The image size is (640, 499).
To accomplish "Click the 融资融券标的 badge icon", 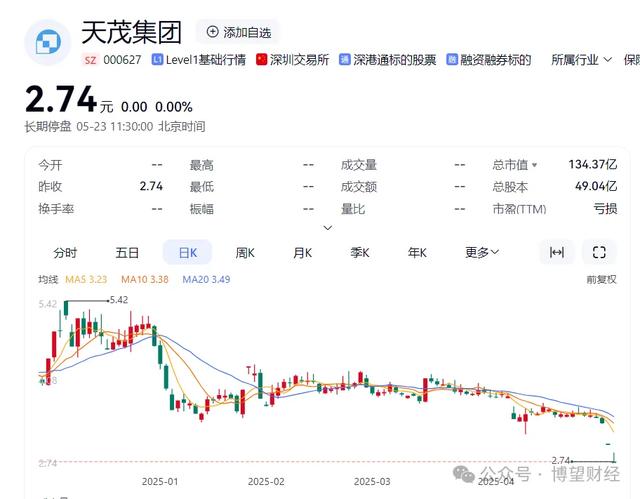I will [x=452, y=60].
